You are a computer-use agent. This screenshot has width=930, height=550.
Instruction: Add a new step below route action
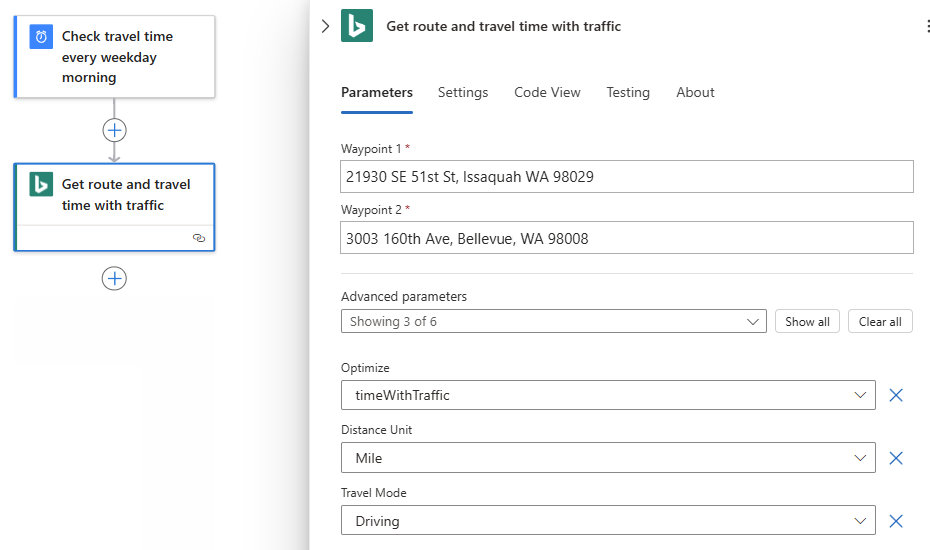pyautogui.click(x=114, y=278)
